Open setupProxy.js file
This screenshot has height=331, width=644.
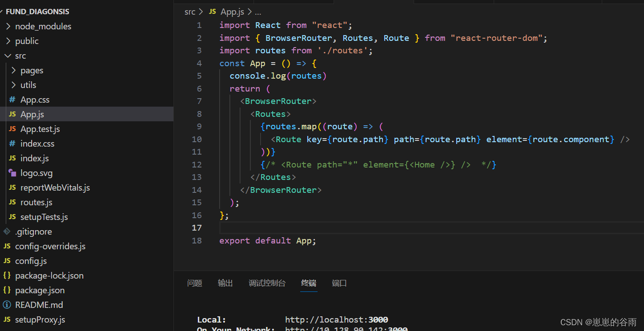[x=87, y=319]
